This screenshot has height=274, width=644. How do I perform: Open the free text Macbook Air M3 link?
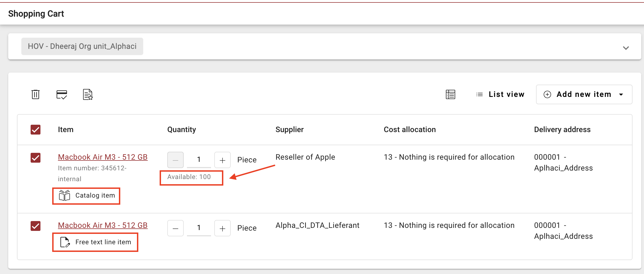[103, 225]
